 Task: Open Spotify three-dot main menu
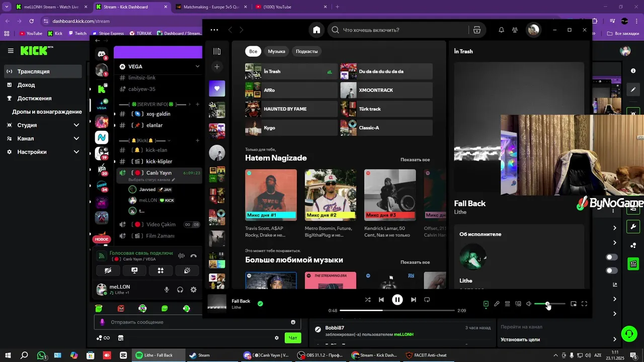pyautogui.click(x=214, y=30)
